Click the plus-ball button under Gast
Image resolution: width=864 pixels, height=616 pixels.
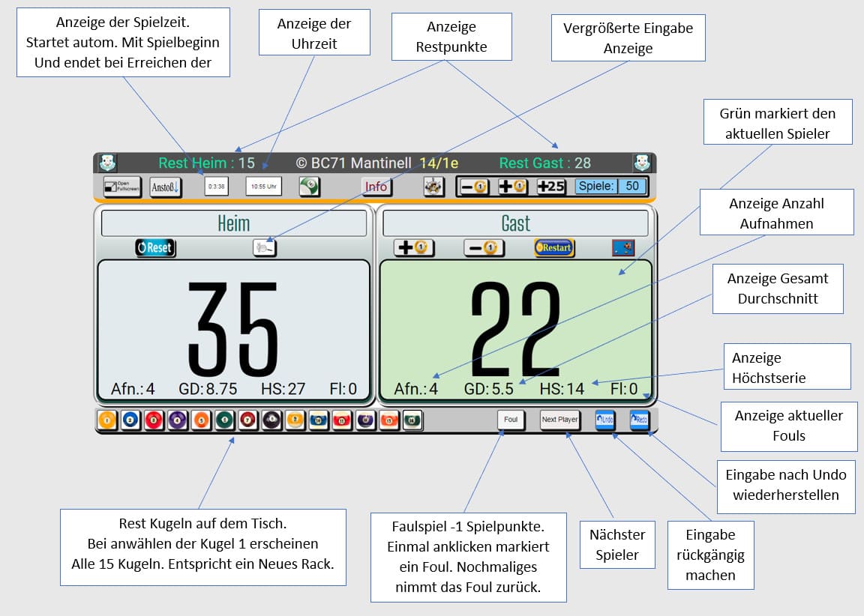pyautogui.click(x=414, y=247)
